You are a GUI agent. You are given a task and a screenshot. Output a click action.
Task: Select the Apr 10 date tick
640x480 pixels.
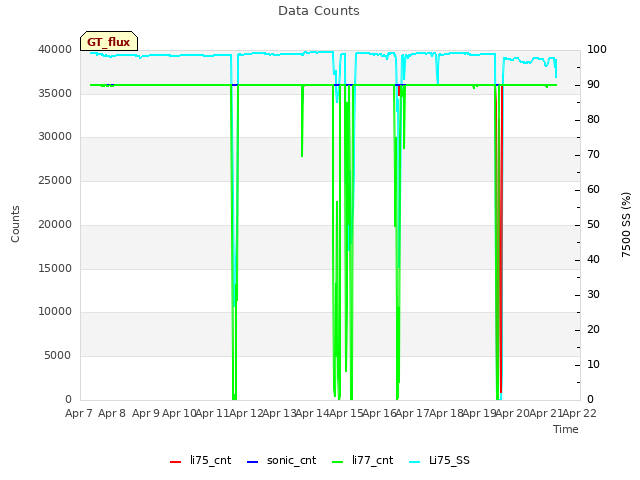tap(179, 413)
